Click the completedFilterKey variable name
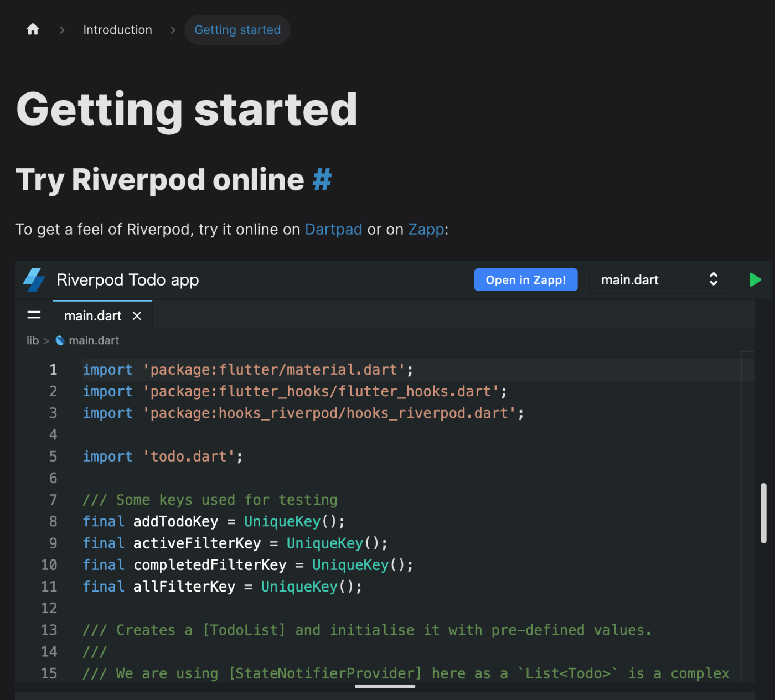 [x=210, y=565]
